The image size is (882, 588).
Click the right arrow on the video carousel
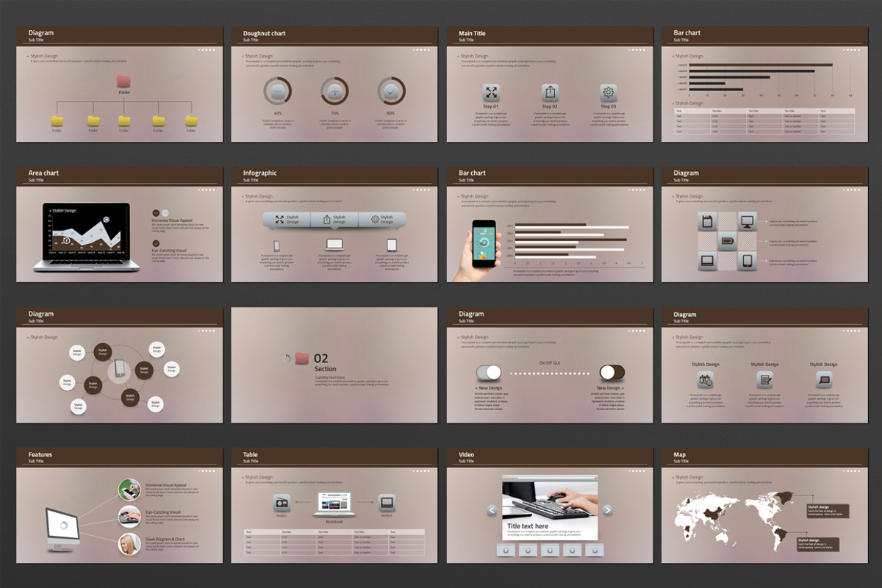[608, 510]
